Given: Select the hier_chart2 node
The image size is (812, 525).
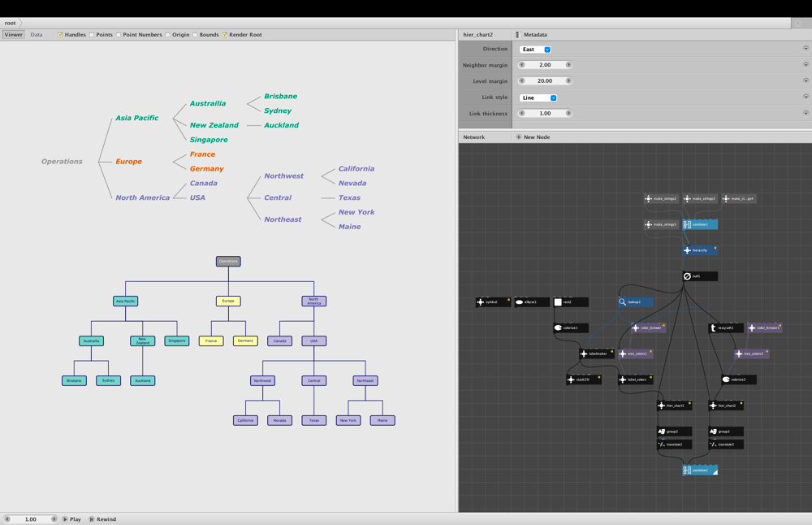Looking at the screenshot, I should tap(726, 406).
